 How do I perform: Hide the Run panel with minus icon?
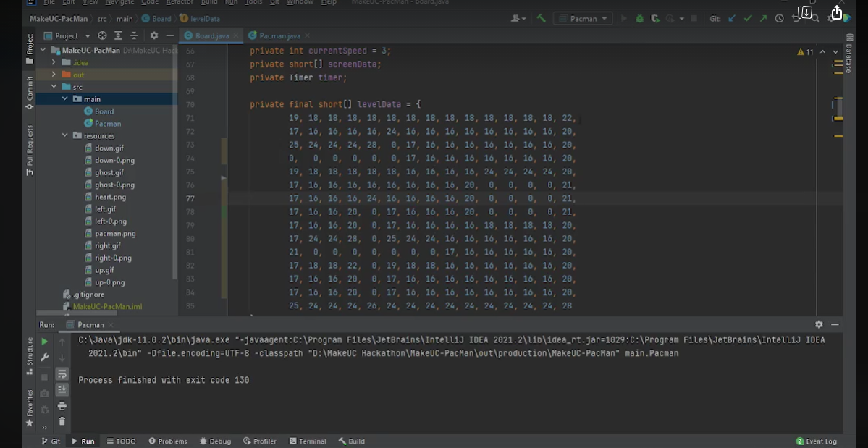pyautogui.click(x=835, y=325)
